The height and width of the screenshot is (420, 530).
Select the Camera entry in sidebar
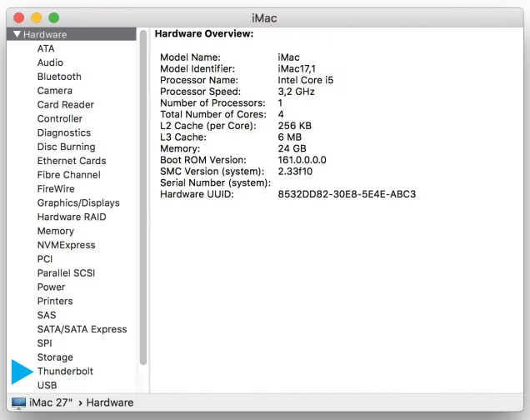click(54, 91)
